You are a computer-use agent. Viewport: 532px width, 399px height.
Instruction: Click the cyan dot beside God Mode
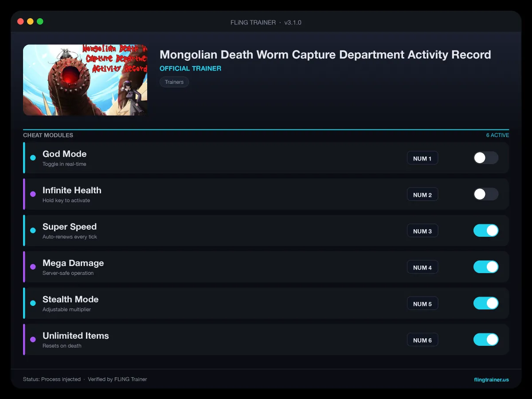pos(33,158)
